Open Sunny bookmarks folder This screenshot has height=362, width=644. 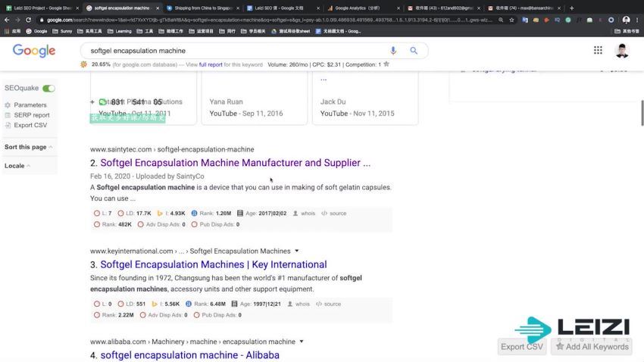tap(62, 31)
